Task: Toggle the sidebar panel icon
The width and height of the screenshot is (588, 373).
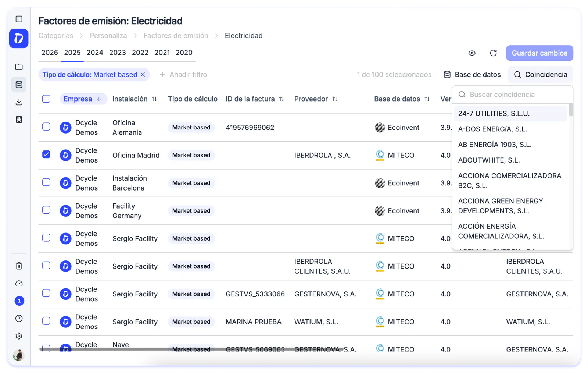Action: 19,19
